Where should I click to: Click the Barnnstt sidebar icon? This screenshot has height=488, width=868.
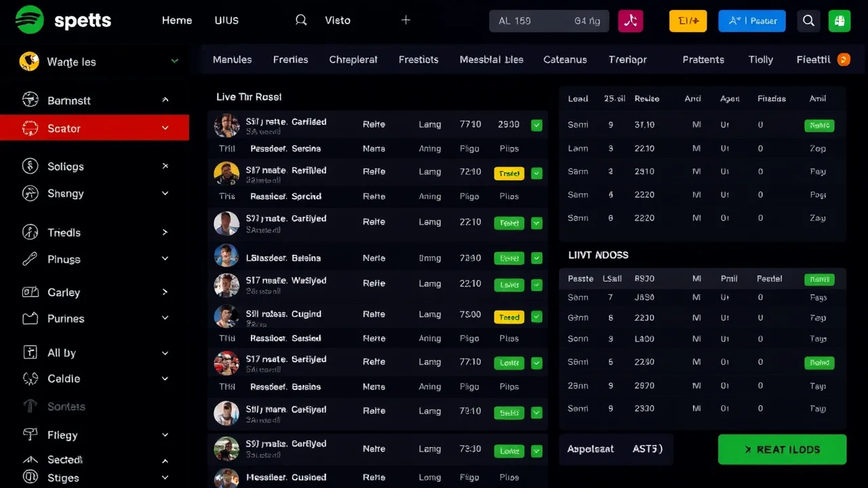pos(30,100)
